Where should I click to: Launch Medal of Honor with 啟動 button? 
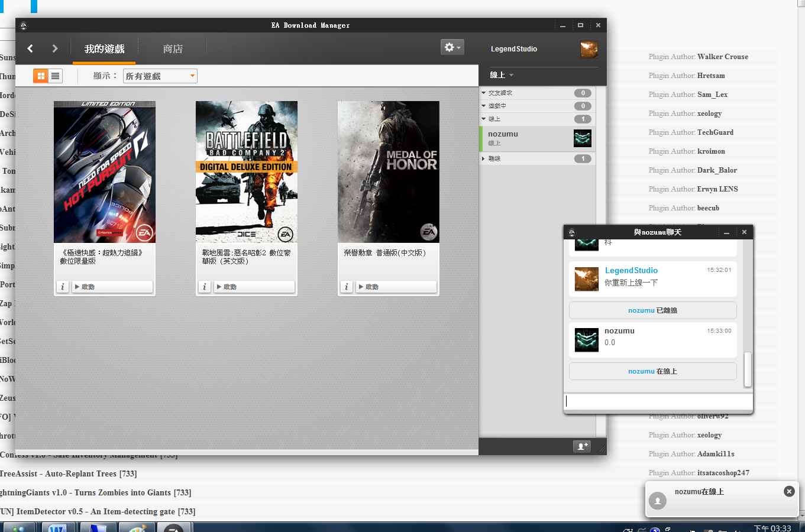pyautogui.click(x=396, y=287)
